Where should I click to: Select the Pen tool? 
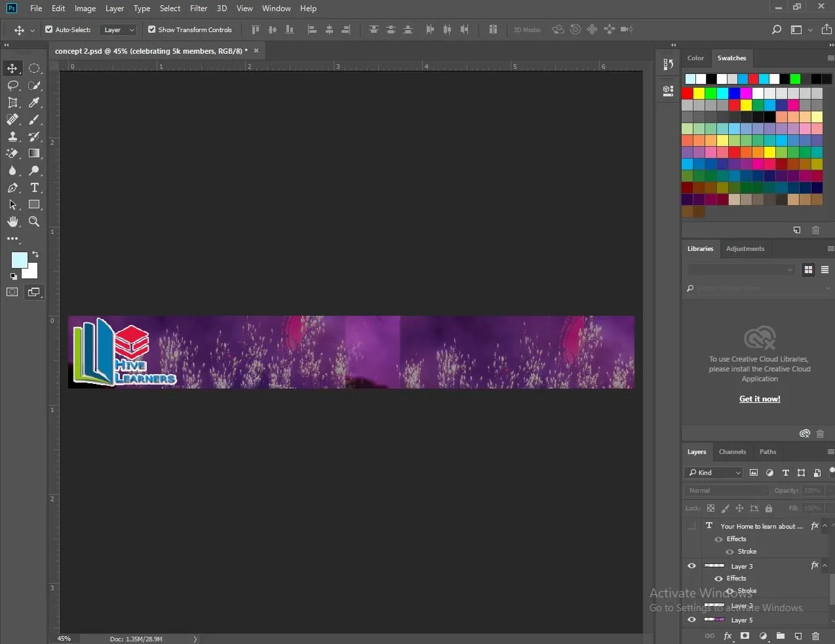click(12, 187)
